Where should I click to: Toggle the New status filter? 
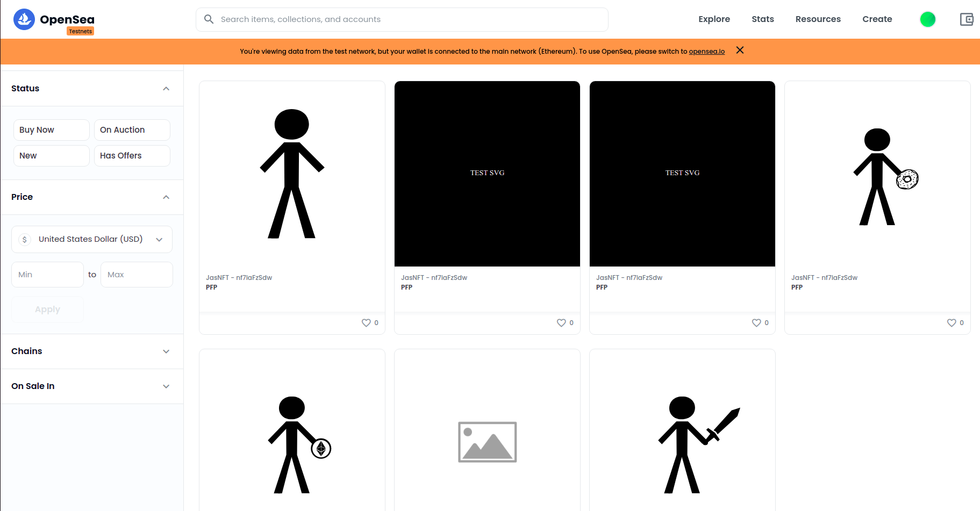(52, 156)
